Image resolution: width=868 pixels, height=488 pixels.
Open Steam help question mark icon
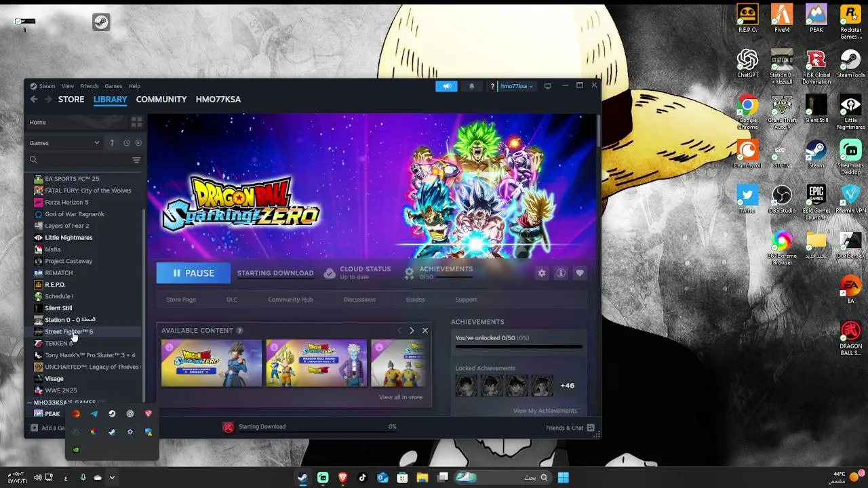click(492, 87)
